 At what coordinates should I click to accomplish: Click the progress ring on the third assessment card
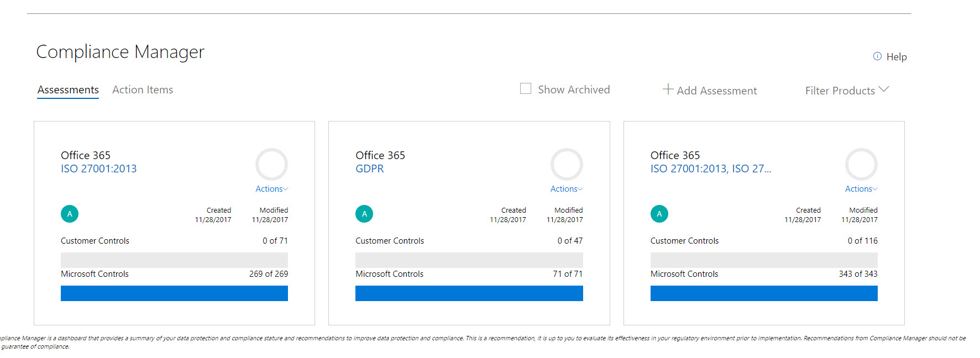tap(861, 165)
